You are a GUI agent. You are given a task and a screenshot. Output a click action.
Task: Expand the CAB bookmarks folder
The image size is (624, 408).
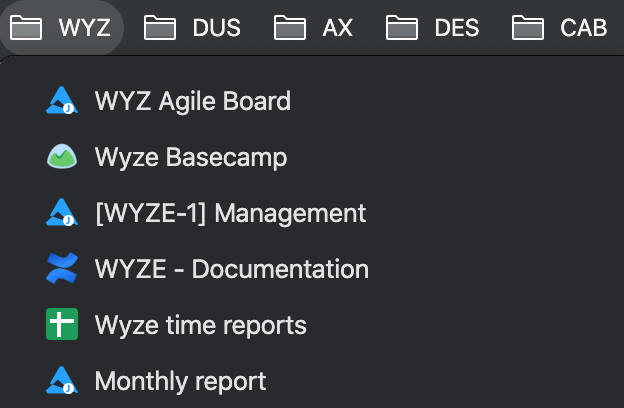coord(559,27)
